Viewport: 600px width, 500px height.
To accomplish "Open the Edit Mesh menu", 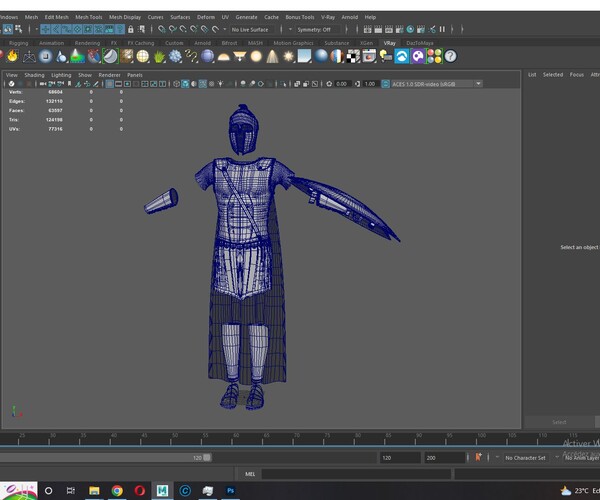I will point(57,17).
